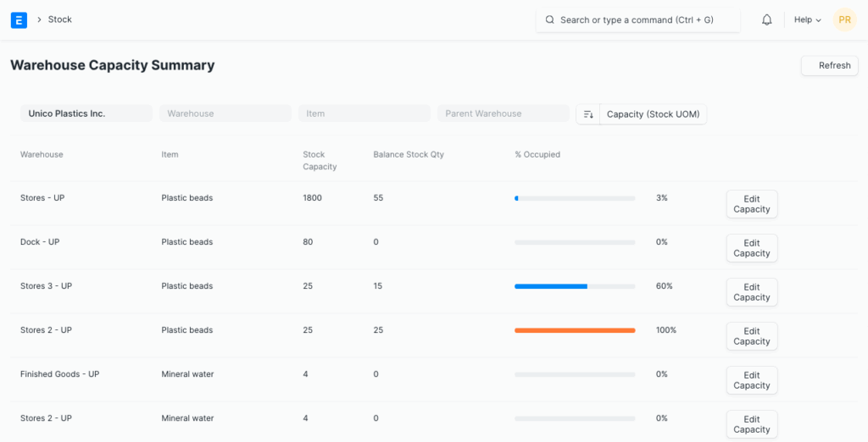Edit capacity for Finished Goods - UP row
This screenshot has width=868, height=442.
[751, 380]
